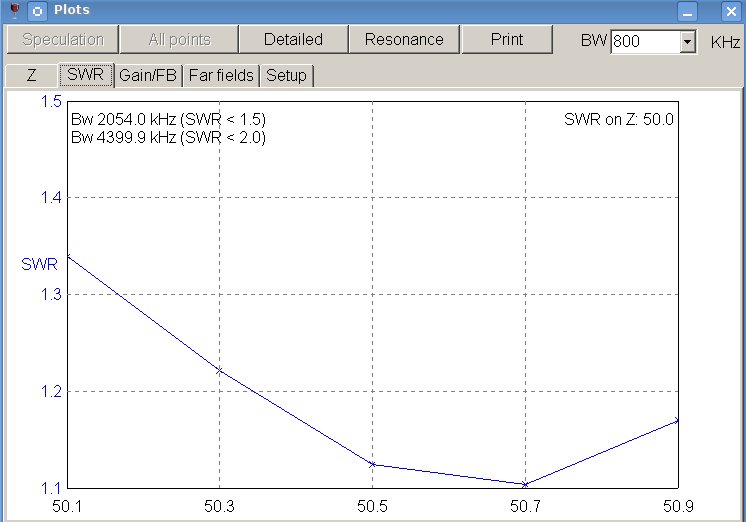Screen dimensions: 746x522
Task: Click the application icon beside the Plots title
Action: click(x=37, y=11)
